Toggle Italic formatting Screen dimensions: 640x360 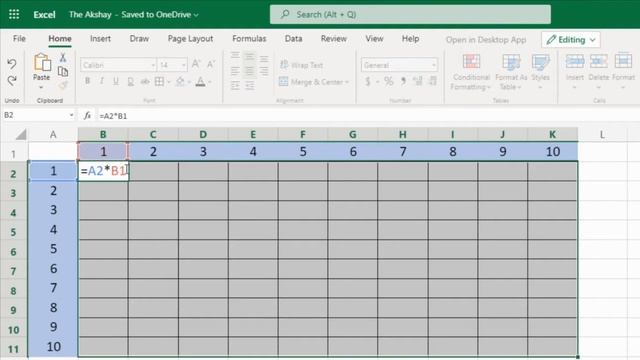click(102, 82)
